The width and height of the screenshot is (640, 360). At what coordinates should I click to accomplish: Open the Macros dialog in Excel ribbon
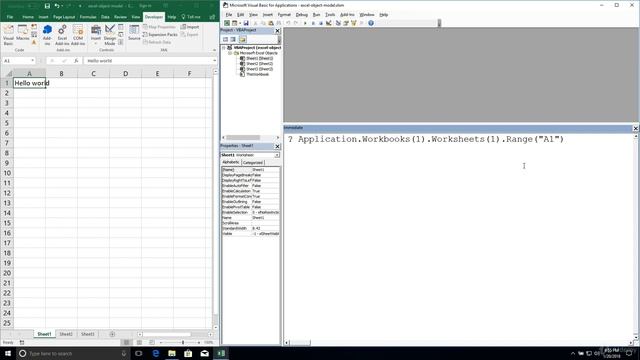click(23, 33)
